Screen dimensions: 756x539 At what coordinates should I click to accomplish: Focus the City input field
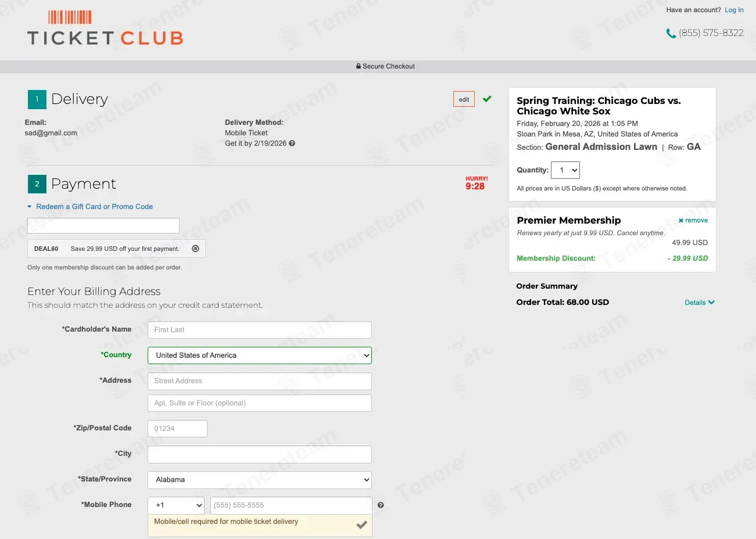pyautogui.click(x=259, y=454)
